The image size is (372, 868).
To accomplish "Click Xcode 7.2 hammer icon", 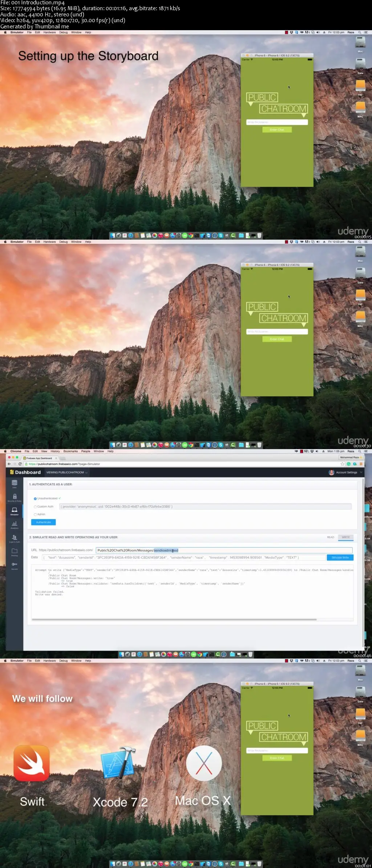I will coord(118,763).
